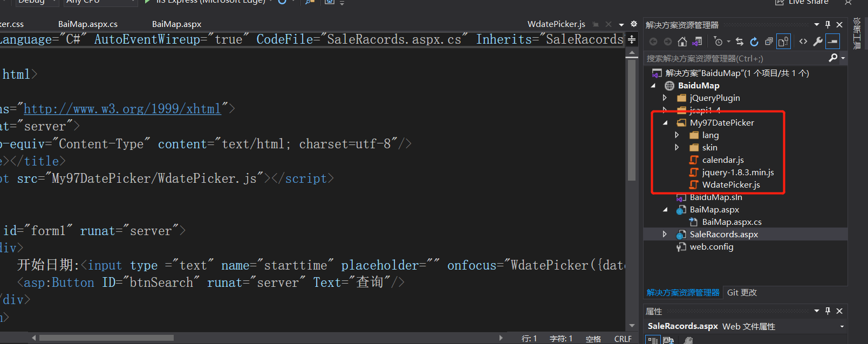Toggle the Preview Selected Items button

[833, 42]
